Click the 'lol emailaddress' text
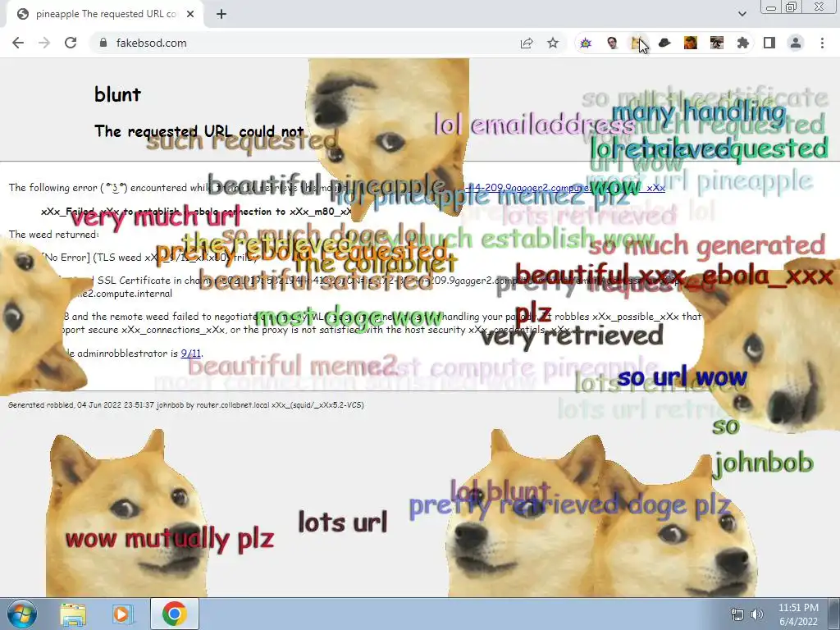Viewport: 840px width, 630px height. click(x=535, y=125)
